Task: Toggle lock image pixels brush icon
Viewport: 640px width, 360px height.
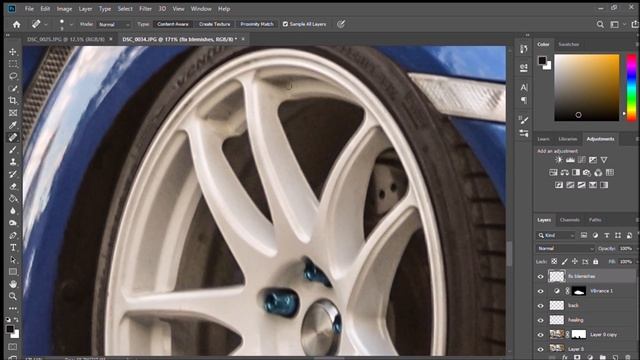Action: click(x=564, y=261)
